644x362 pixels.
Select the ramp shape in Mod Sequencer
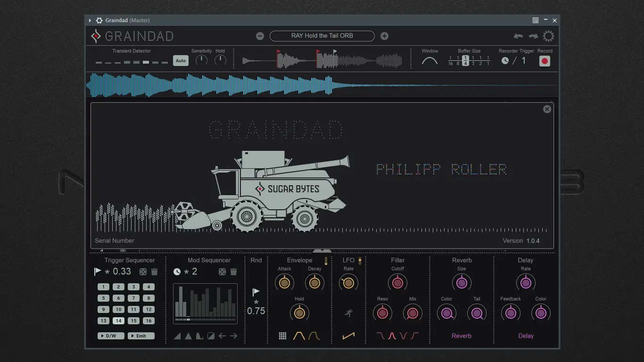pyautogui.click(x=177, y=336)
